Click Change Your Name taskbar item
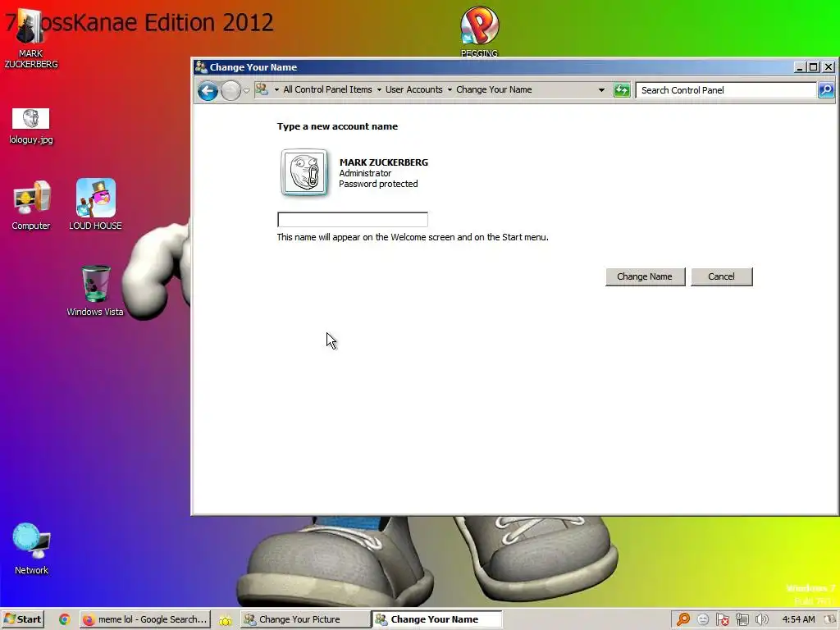This screenshot has width=840, height=630. (437, 619)
